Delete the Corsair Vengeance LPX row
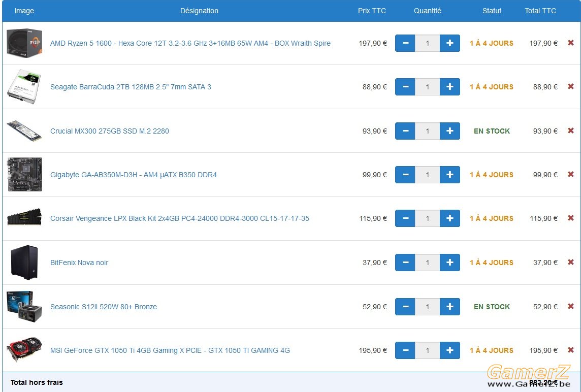Screen dimensions: 581x392 (571, 218)
